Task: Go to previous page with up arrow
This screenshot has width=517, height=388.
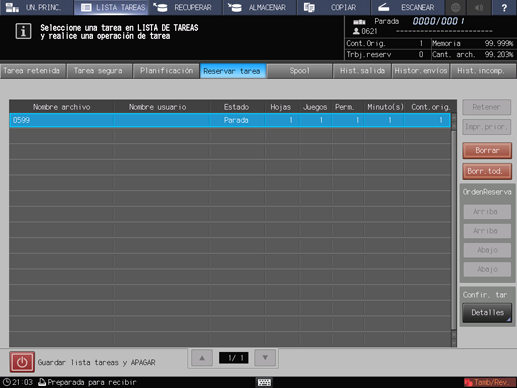Action: tap(202, 358)
